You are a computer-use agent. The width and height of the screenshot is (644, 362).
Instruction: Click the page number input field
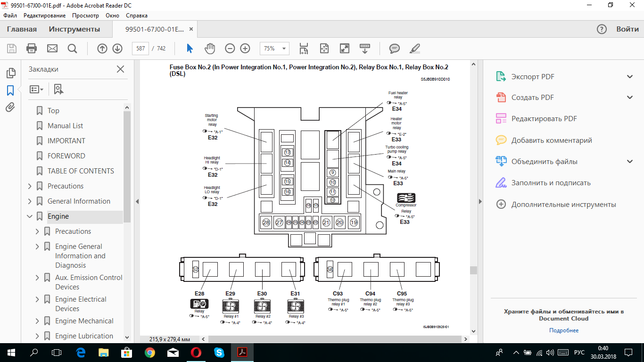point(140,49)
